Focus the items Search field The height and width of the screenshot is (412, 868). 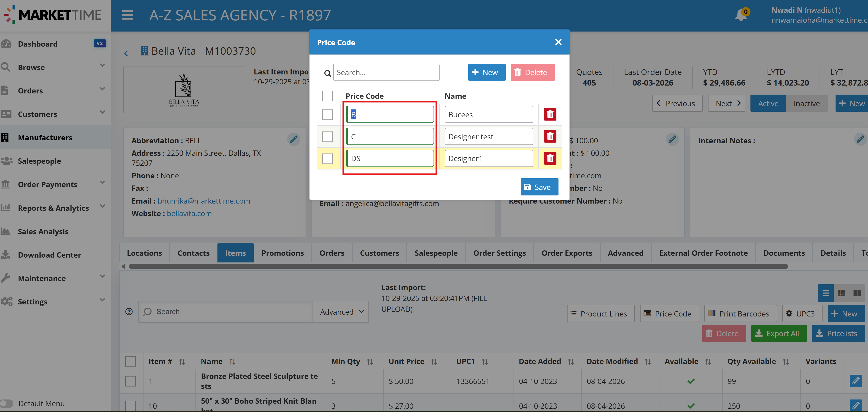[226, 312]
